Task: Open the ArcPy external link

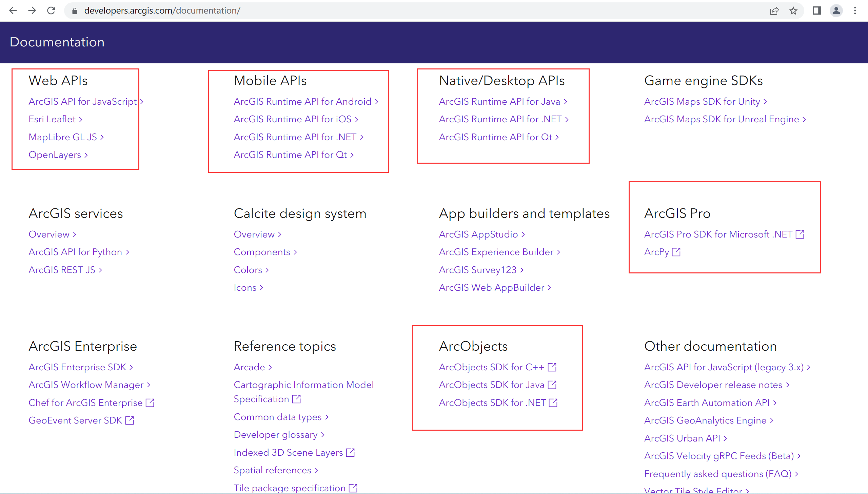Action: coord(662,252)
